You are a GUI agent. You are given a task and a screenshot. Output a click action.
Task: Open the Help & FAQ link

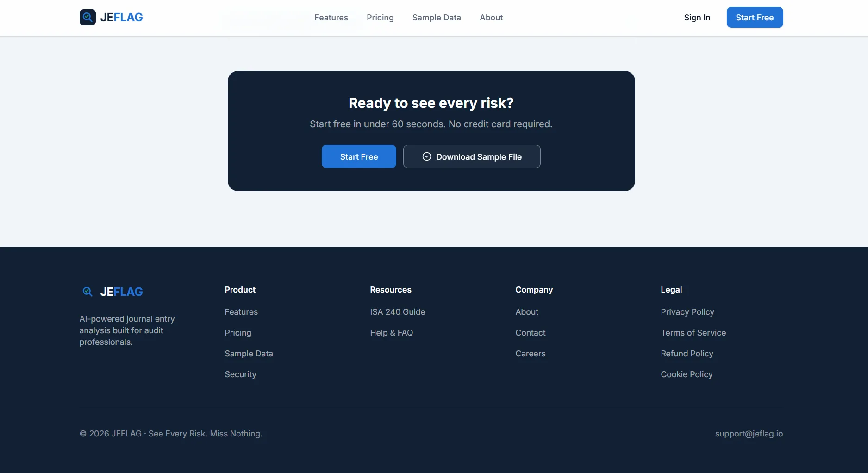point(391,333)
